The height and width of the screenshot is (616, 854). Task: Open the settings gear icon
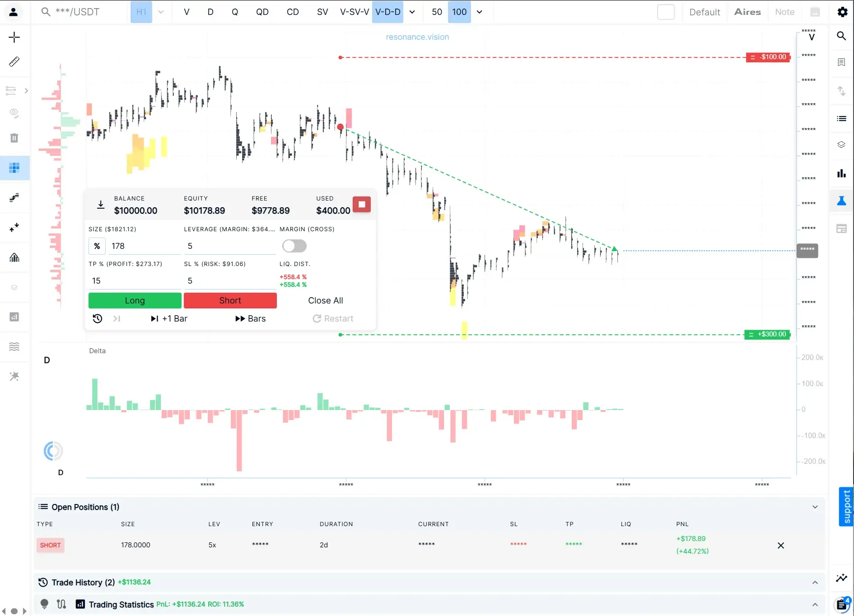[842, 12]
